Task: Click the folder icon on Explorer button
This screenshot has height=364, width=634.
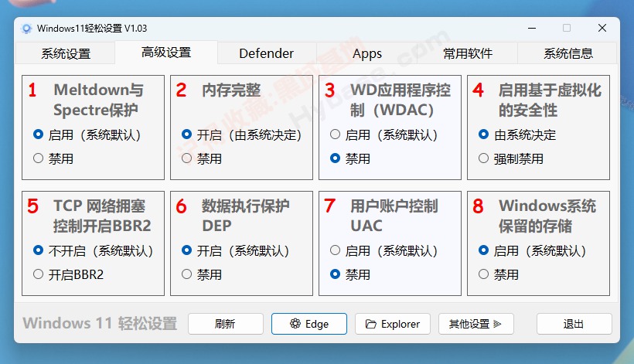Action: point(371,324)
